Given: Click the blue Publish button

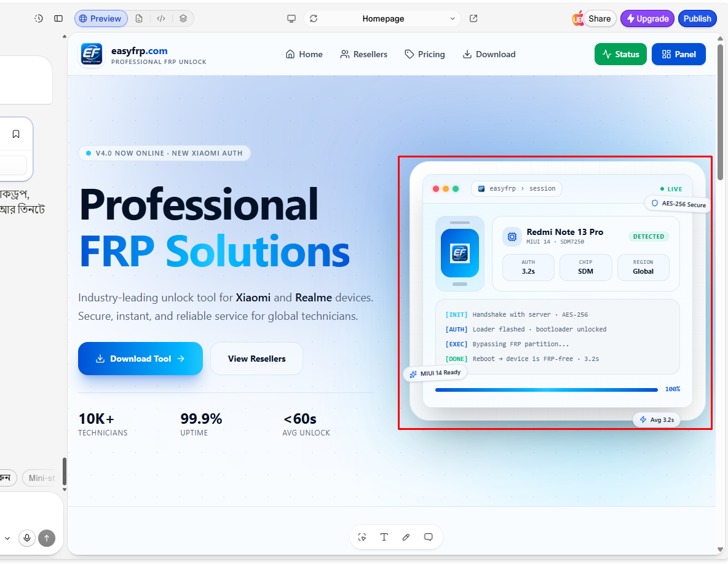Looking at the screenshot, I should coord(697,18).
